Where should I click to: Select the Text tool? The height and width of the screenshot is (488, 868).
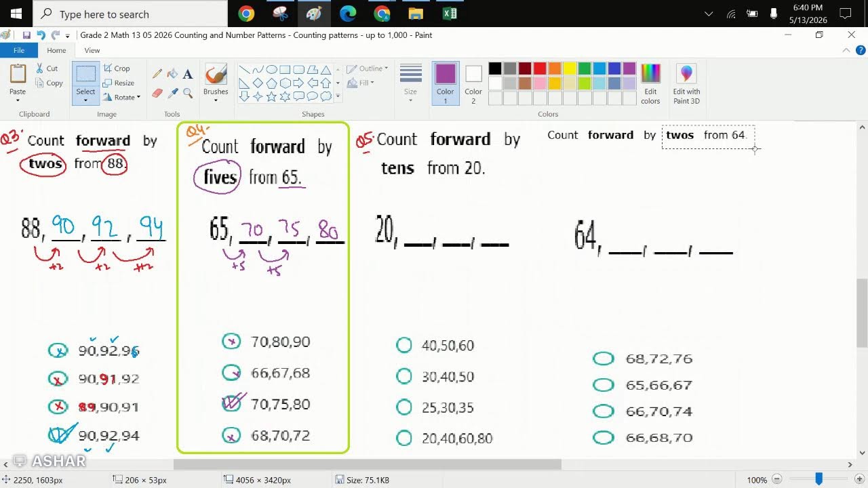(188, 73)
